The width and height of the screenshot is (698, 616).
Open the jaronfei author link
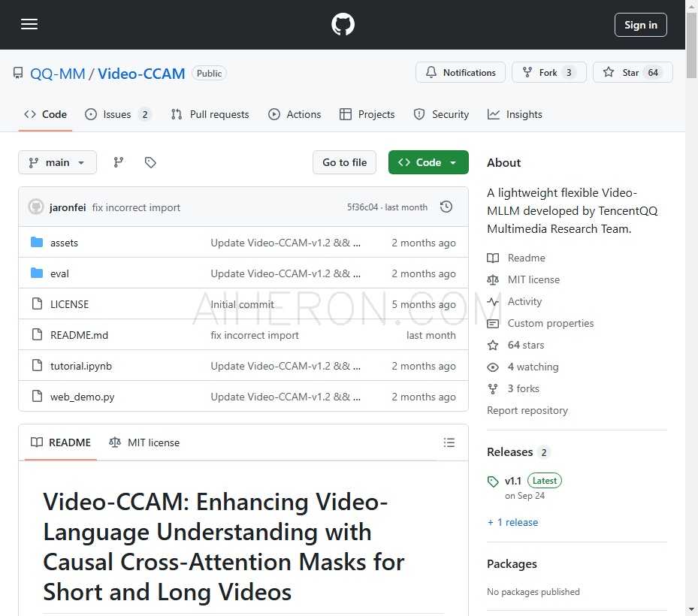pos(68,207)
